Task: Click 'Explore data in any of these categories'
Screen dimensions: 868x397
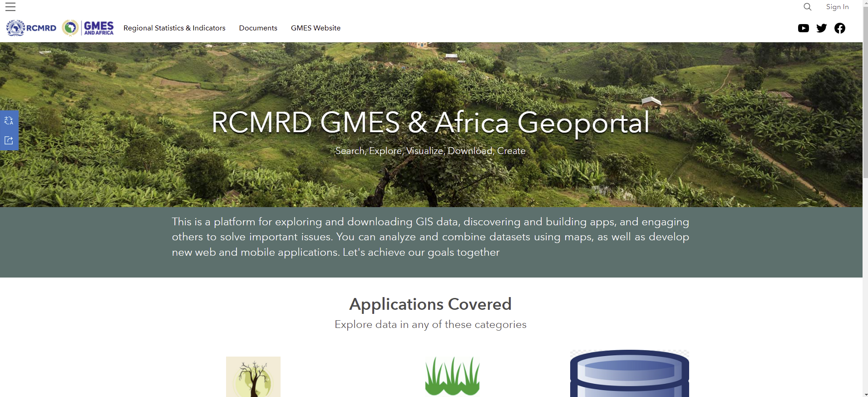Action: [430, 324]
